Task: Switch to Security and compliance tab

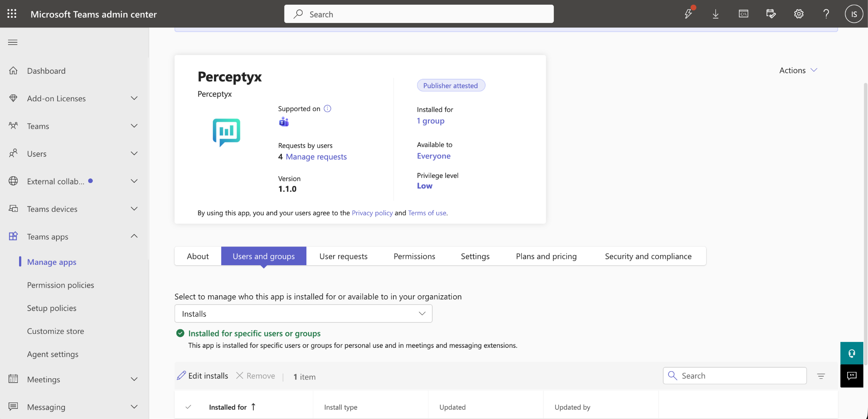Action: pos(648,256)
